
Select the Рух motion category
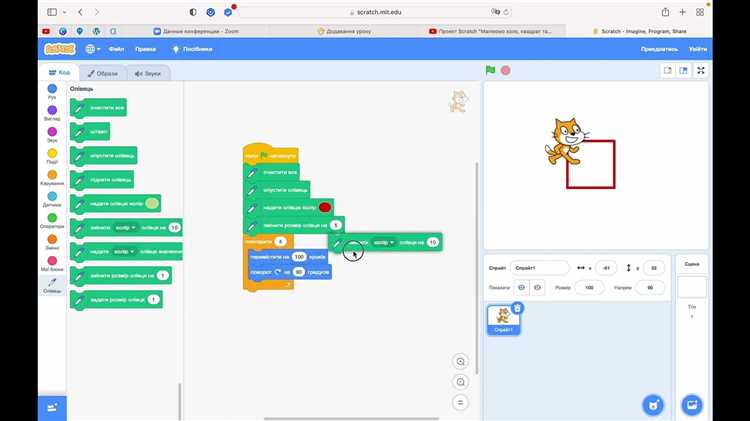[52, 92]
